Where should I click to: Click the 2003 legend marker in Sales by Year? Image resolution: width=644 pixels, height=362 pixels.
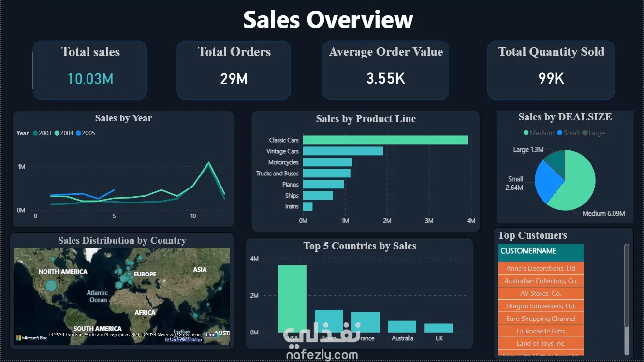point(35,133)
